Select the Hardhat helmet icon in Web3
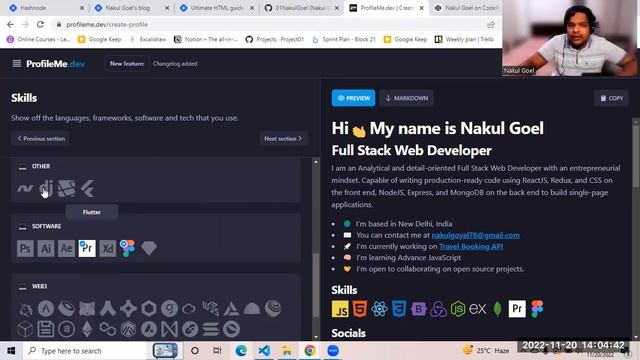 tap(252, 309)
